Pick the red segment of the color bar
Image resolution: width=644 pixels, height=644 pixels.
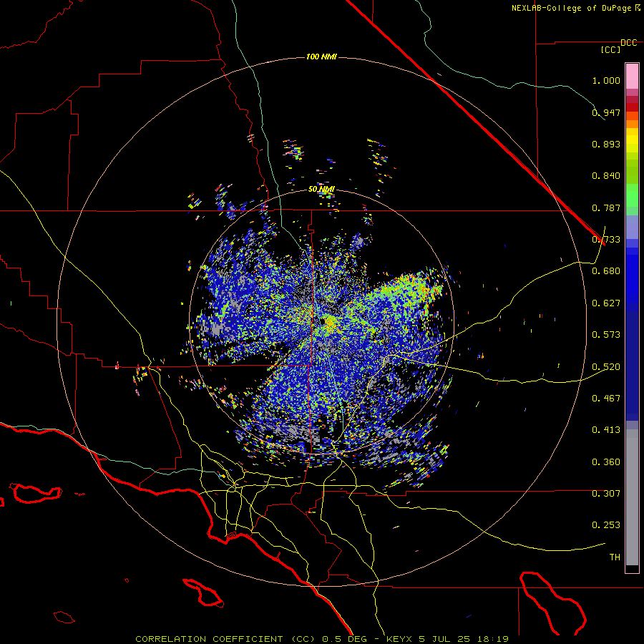(632, 107)
